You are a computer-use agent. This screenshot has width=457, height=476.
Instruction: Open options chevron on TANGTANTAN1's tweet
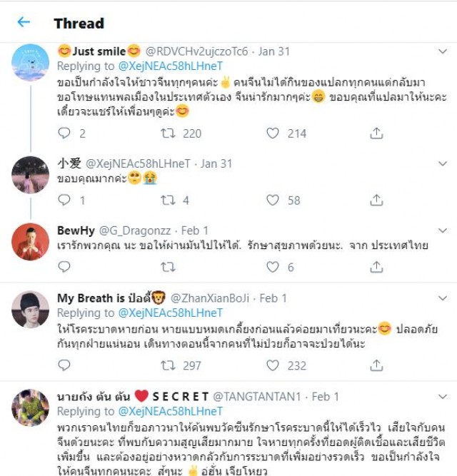pos(443,397)
